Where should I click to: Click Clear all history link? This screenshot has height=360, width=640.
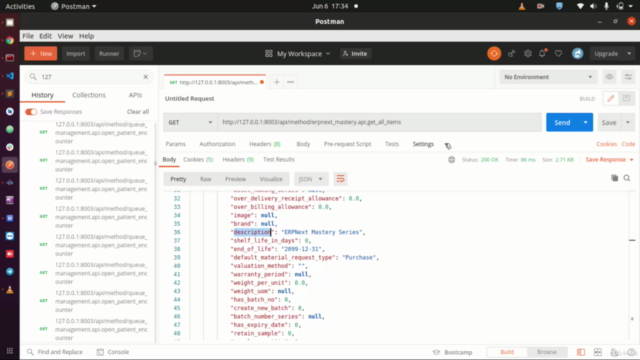point(138,112)
